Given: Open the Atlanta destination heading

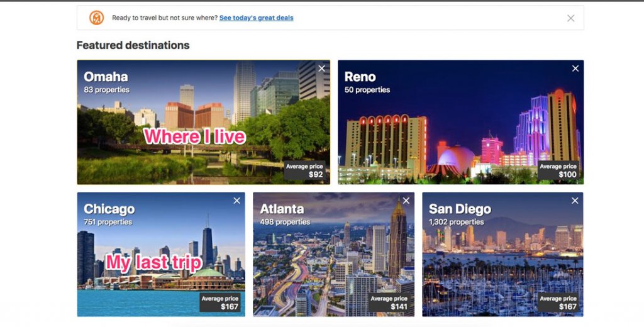Looking at the screenshot, I should 282,209.
